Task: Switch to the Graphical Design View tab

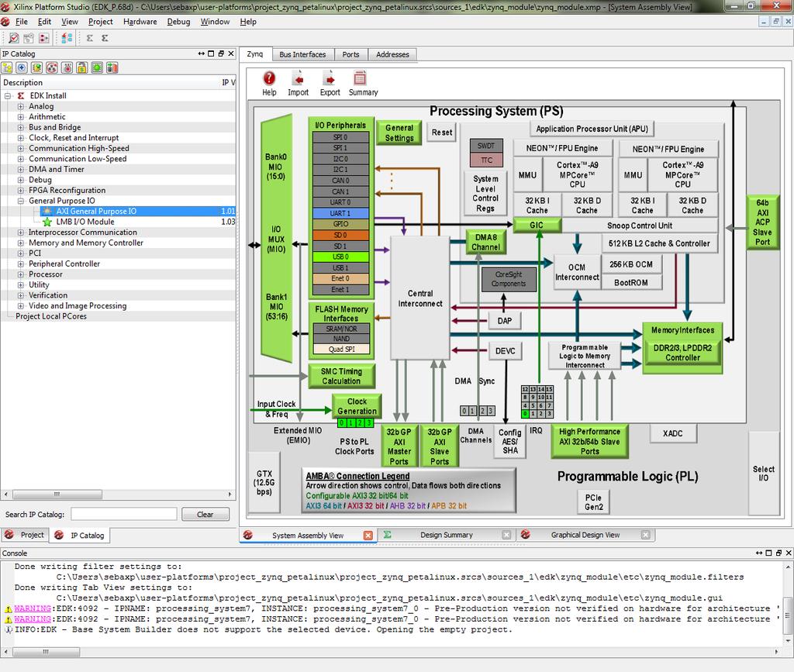Action: (585, 535)
